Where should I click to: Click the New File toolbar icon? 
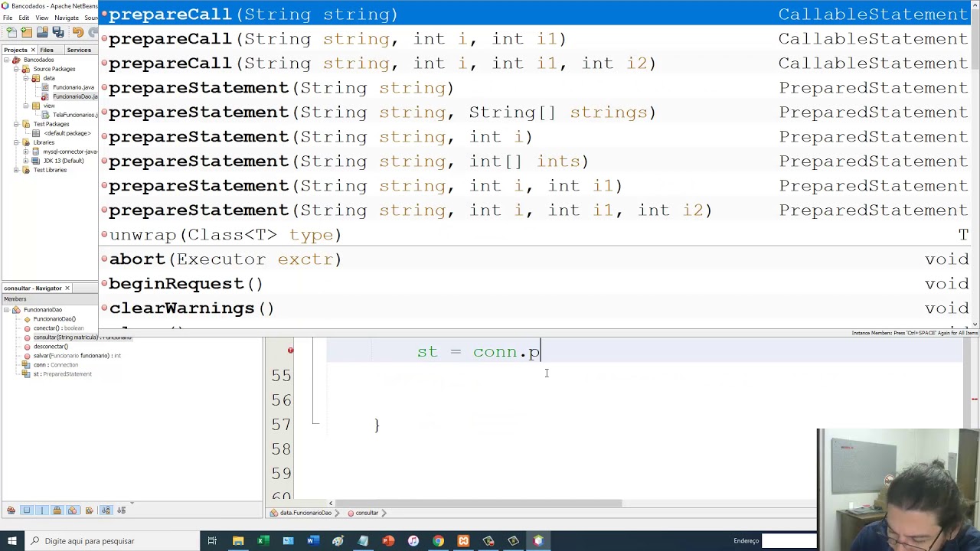point(11,32)
